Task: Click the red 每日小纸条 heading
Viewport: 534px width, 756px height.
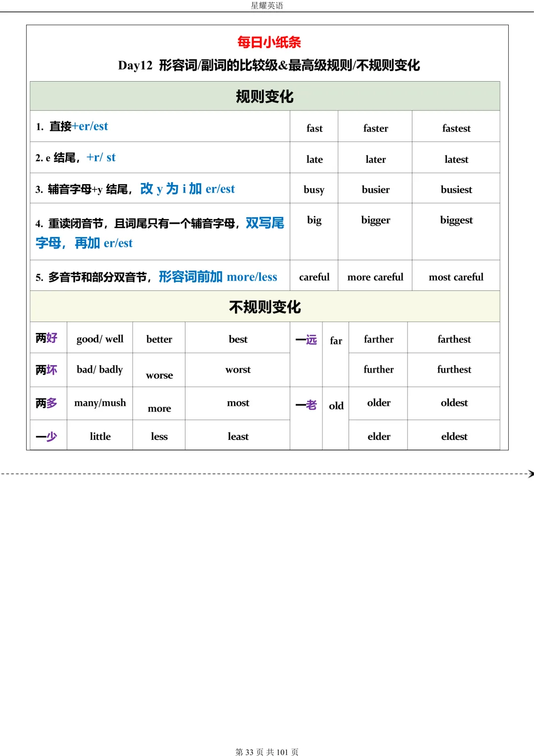Action: 270,43
